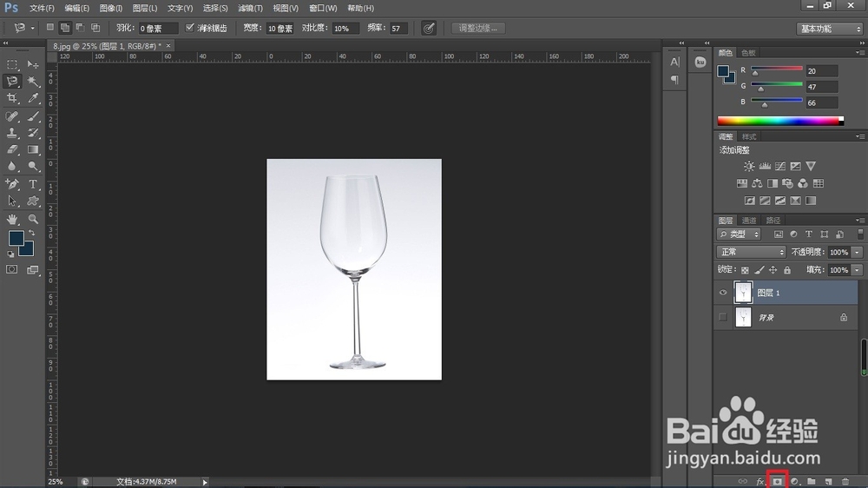Select the Move tool
This screenshot has height=488, width=868.
[33, 65]
